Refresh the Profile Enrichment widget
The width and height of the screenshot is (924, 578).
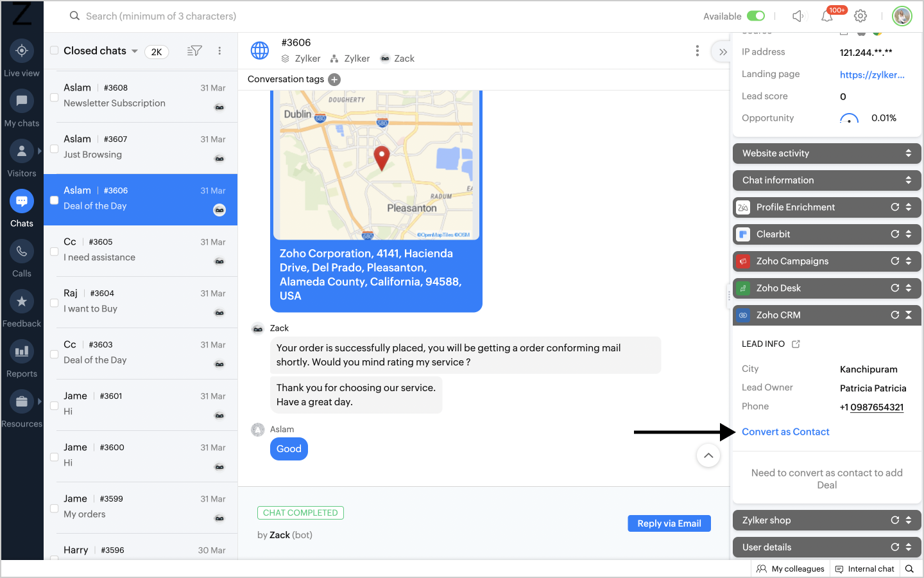tap(895, 207)
